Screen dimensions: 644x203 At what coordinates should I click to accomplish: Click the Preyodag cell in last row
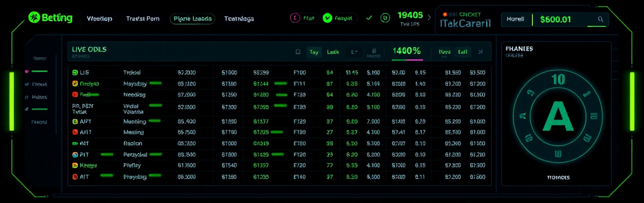coord(135,177)
